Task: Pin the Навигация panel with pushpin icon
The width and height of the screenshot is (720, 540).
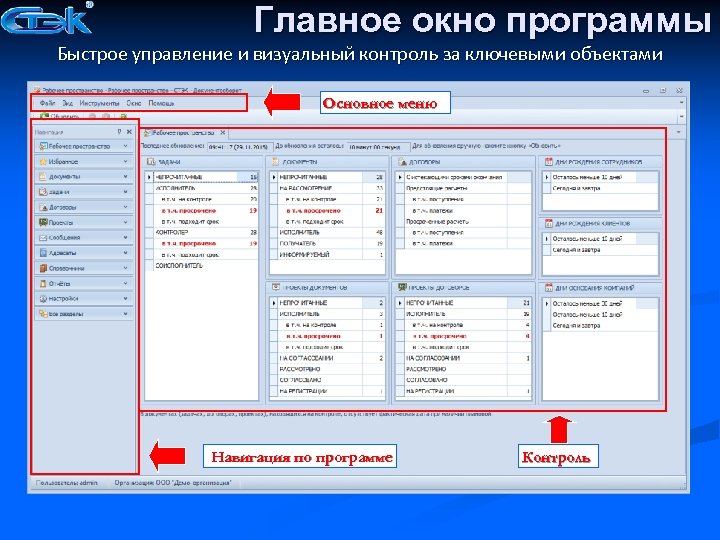Action: tap(119, 132)
